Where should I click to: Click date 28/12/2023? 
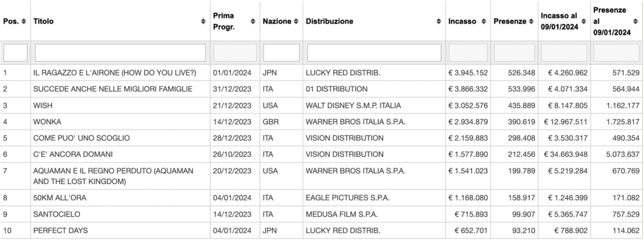[232, 138]
